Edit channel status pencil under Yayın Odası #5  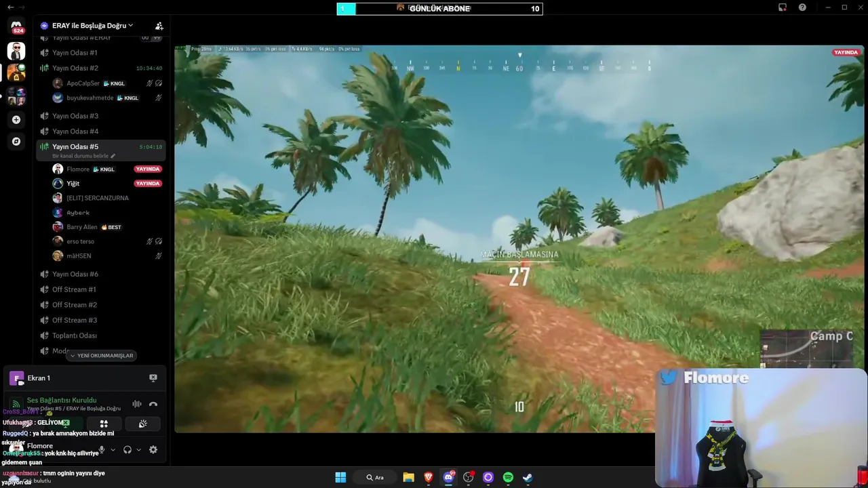click(113, 156)
